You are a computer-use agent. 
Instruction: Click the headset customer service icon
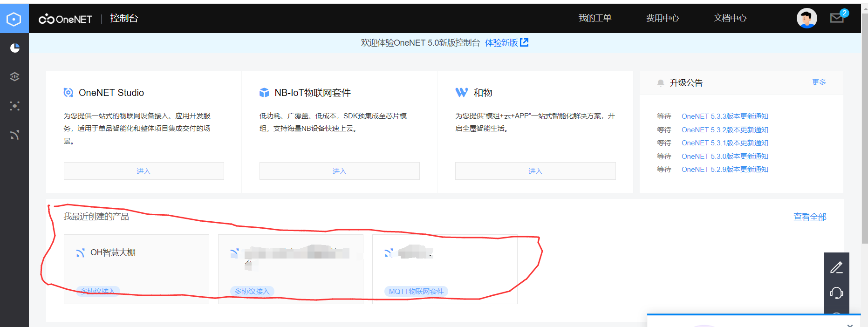(836, 293)
